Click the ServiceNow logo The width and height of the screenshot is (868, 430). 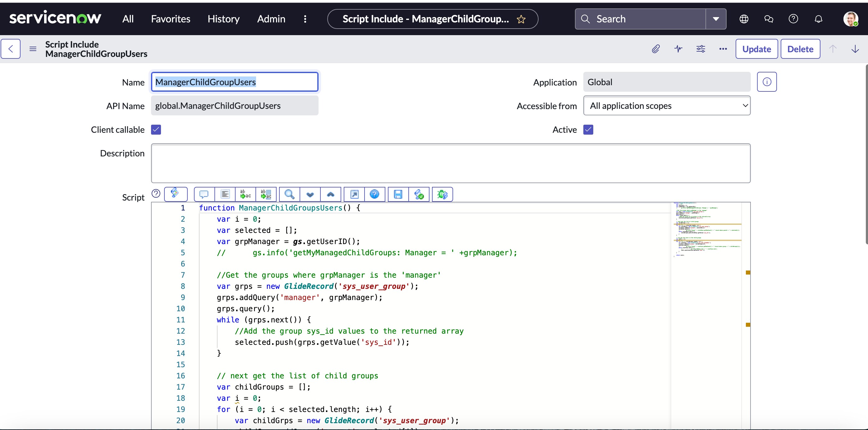55,17
